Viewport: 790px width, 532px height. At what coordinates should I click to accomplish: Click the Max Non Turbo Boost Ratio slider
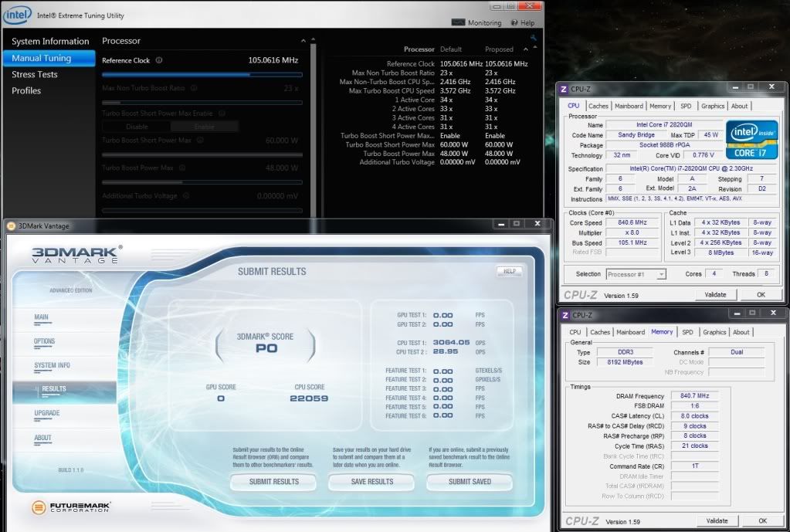coord(202,102)
